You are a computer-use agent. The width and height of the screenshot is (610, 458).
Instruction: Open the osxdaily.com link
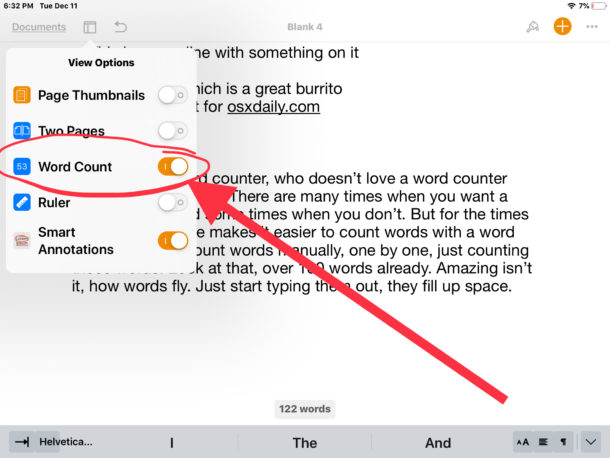click(x=273, y=107)
